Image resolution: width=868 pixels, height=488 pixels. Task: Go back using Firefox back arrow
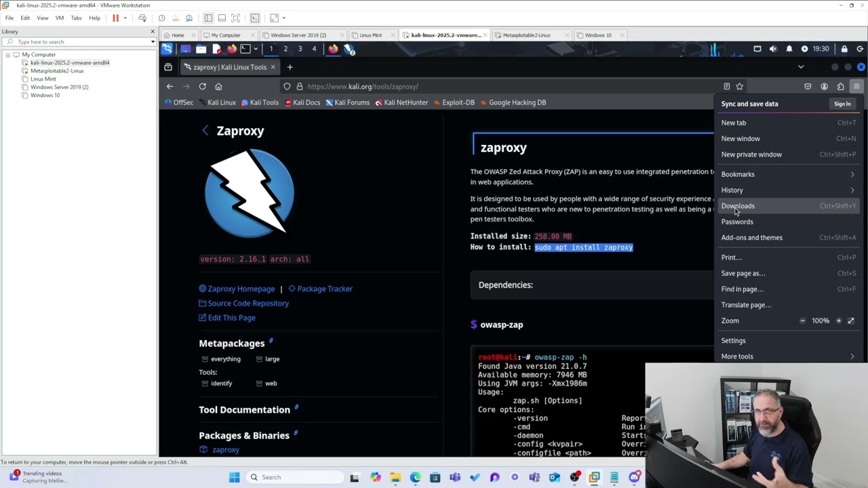point(170,86)
